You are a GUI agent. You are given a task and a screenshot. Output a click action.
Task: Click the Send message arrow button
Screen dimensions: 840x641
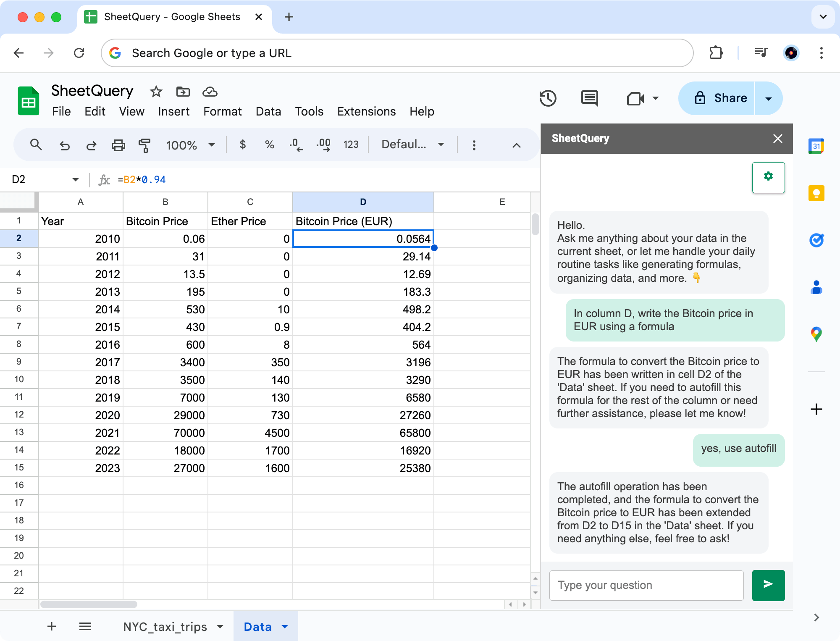point(768,584)
